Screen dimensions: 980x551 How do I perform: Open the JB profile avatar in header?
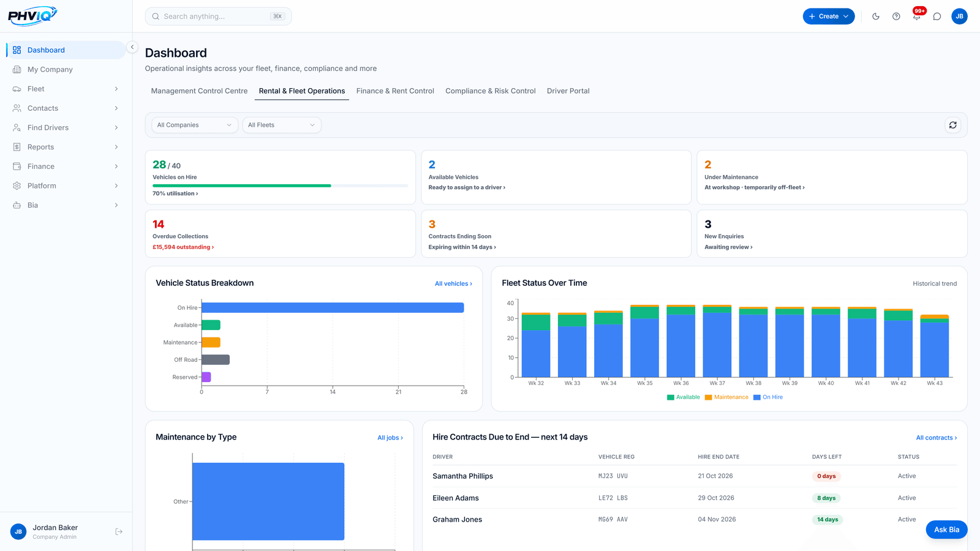tap(960, 17)
